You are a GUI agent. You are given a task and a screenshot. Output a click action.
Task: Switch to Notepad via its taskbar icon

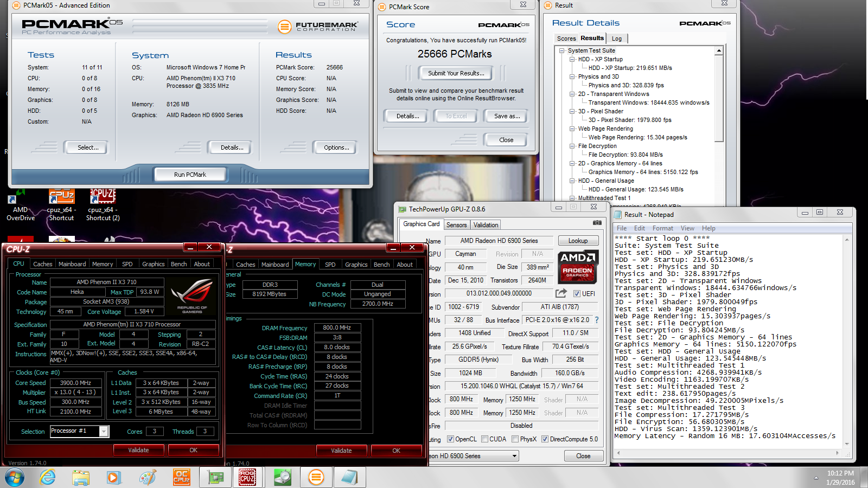coord(350,477)
